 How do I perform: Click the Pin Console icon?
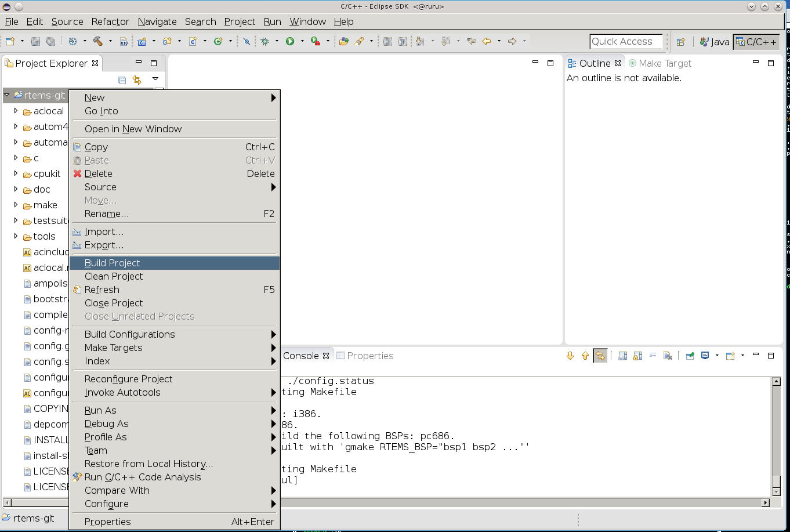click(690, 356)
